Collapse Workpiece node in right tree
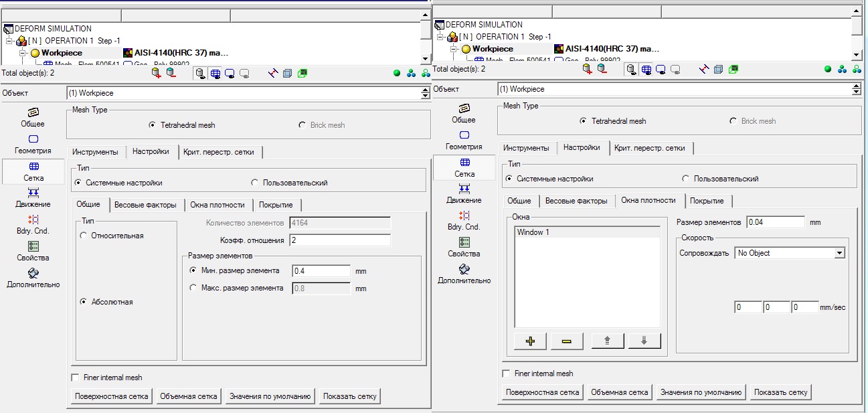Screen dimensions: 868x413 click(453, 48)
